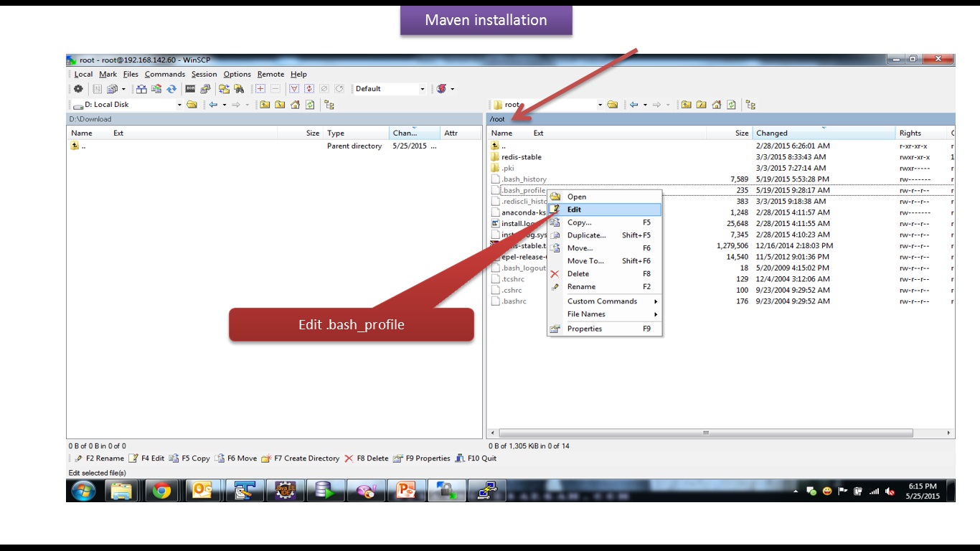The image size is (980, 551).
Task: Refresh the local panel
Action: pos(310,105)
